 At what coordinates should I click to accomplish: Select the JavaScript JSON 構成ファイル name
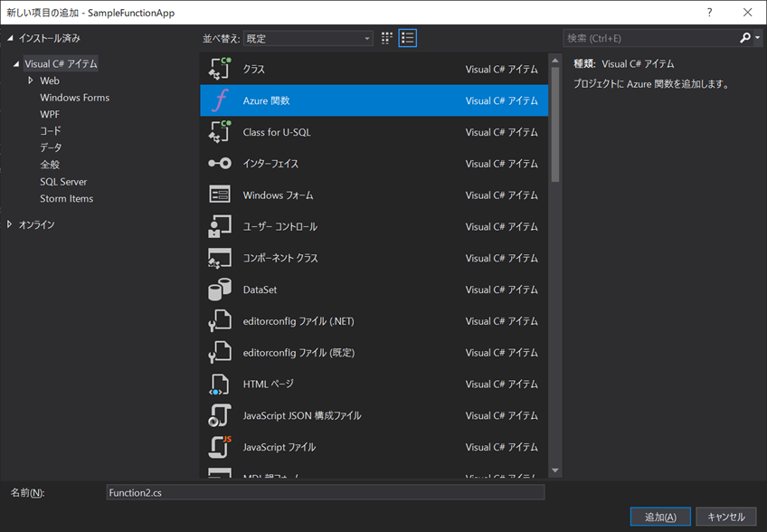pyautogui.click(x=302, y=415)
